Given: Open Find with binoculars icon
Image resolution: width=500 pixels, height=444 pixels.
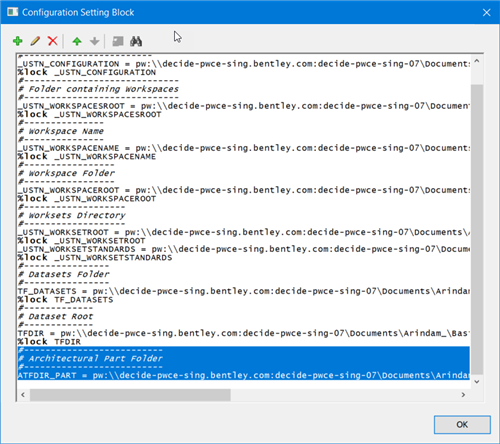Looking at the screenshot, I should [136, 41].
